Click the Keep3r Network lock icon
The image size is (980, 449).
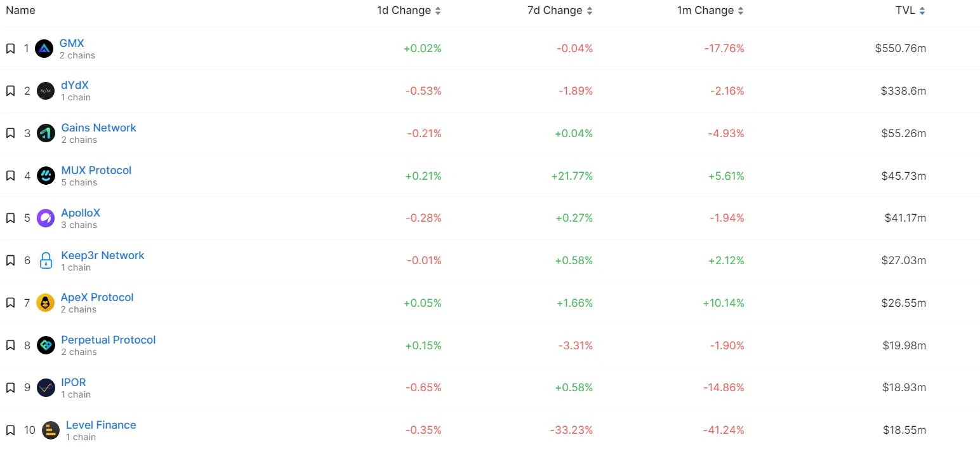click(46, 260)
